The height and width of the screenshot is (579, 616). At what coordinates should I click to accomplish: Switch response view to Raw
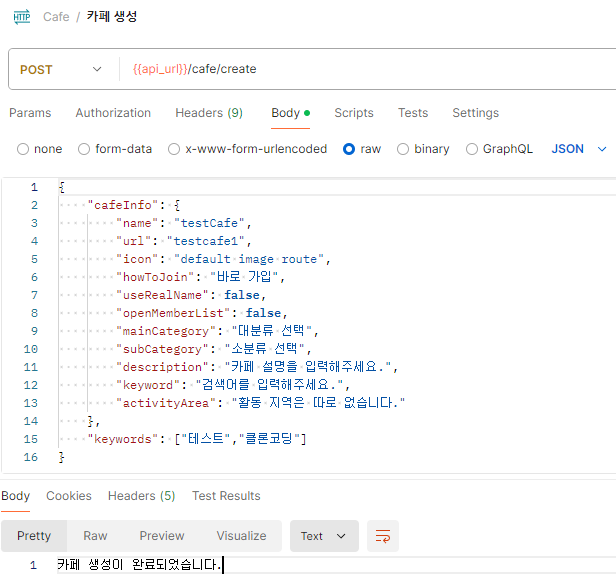point(95,536)
